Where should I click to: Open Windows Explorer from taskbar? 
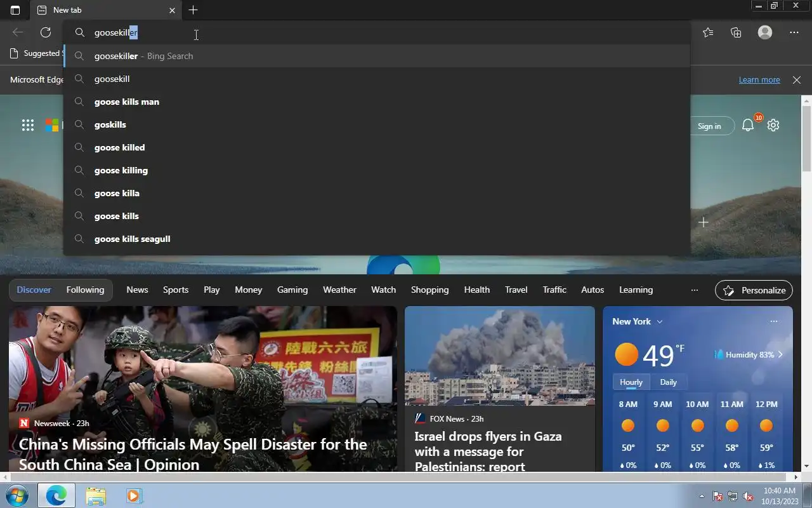click(x=96, y=495)
